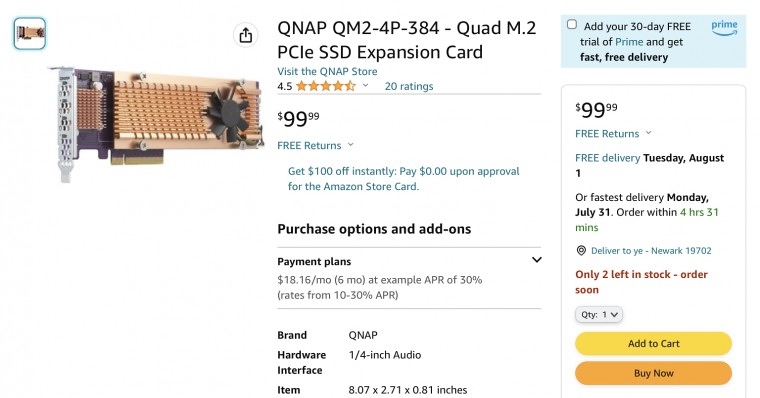Open the Visit the QNAP Store link
Image resolution: width=760 pixels, height=398 pixels.
tap(327, 71)
